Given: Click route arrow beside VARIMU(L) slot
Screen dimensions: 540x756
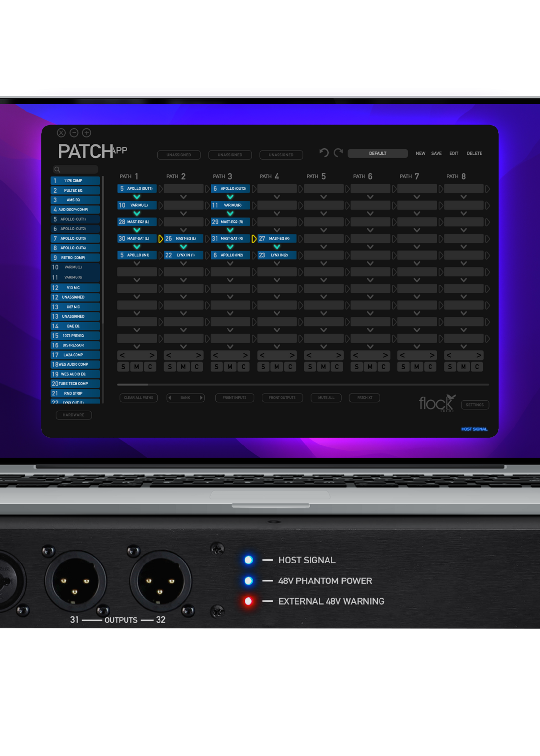Looking at the screenshot, I should [160, 206].
